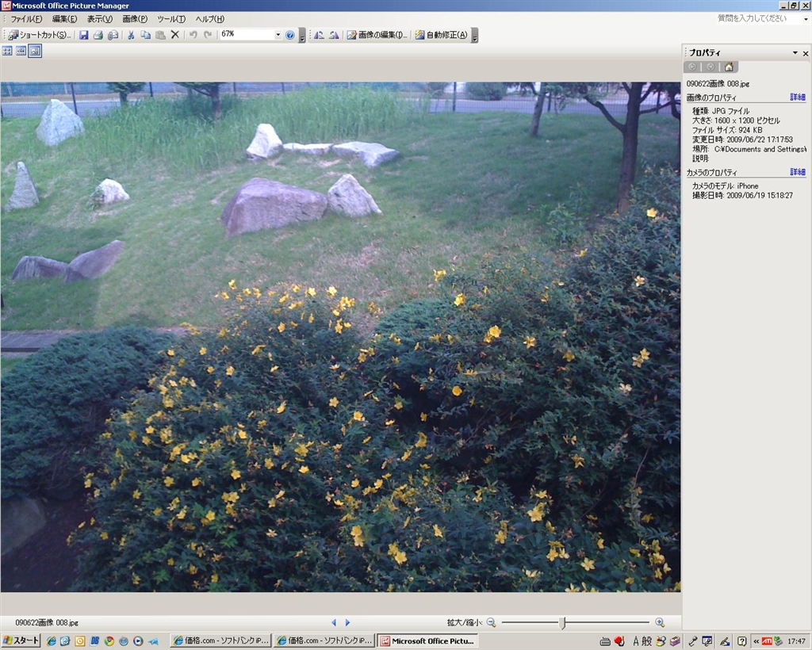Image resolution: width=812 pixels, height=650 pixels.
Task: Click the task pane Back arrow
Action: (x=691, y=67)
